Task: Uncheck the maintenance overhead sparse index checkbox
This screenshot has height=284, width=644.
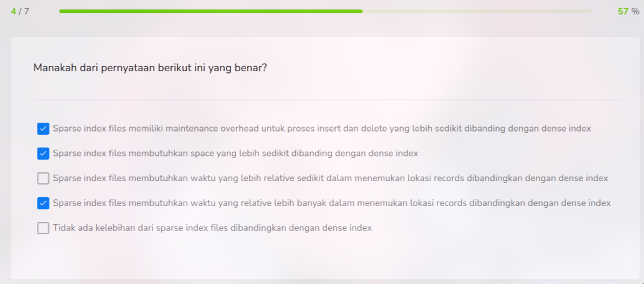Action: click(43, 129)
